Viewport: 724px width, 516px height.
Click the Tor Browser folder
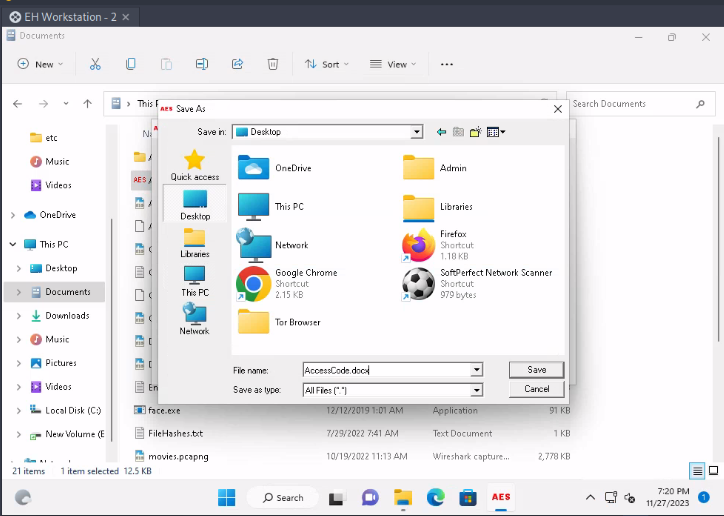click(x=254, y=322)
